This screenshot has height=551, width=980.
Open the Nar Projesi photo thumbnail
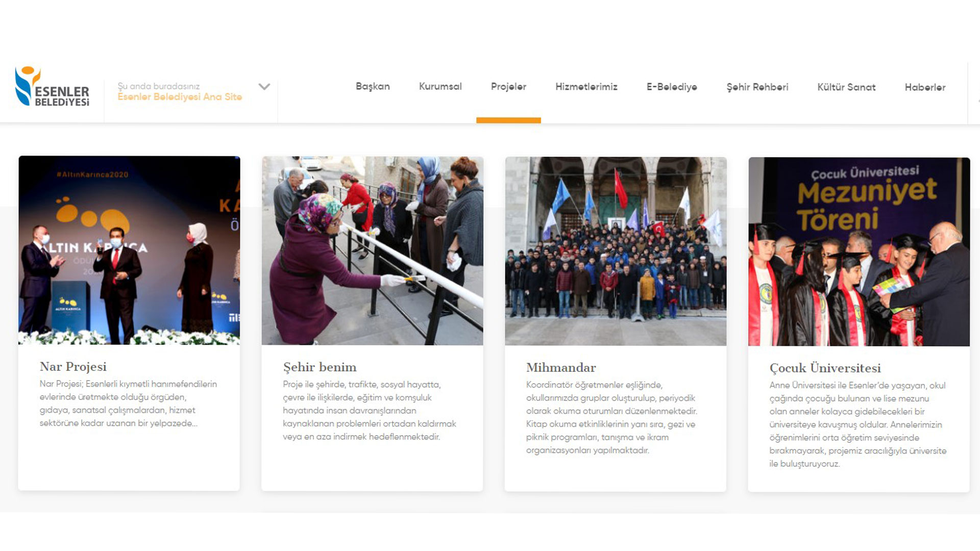(x=129, y=251)
